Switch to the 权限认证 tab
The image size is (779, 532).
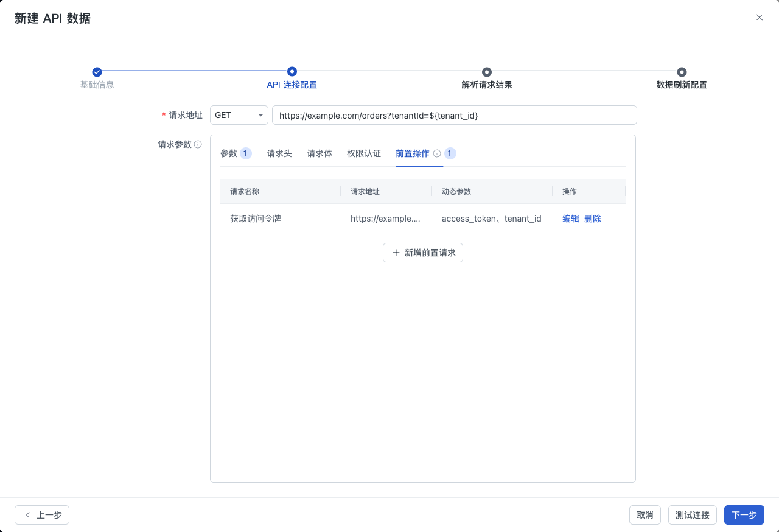pyautogui.click(x=364, y=153)
